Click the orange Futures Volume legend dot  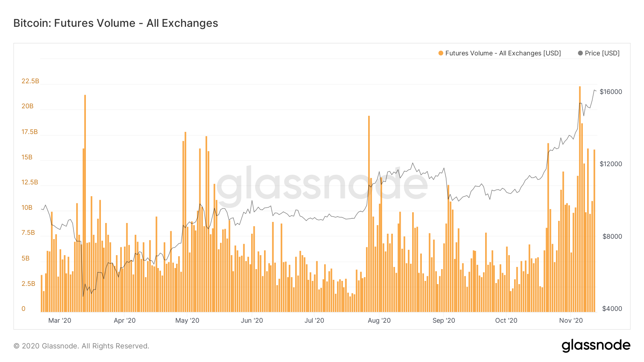coord(441,53)
